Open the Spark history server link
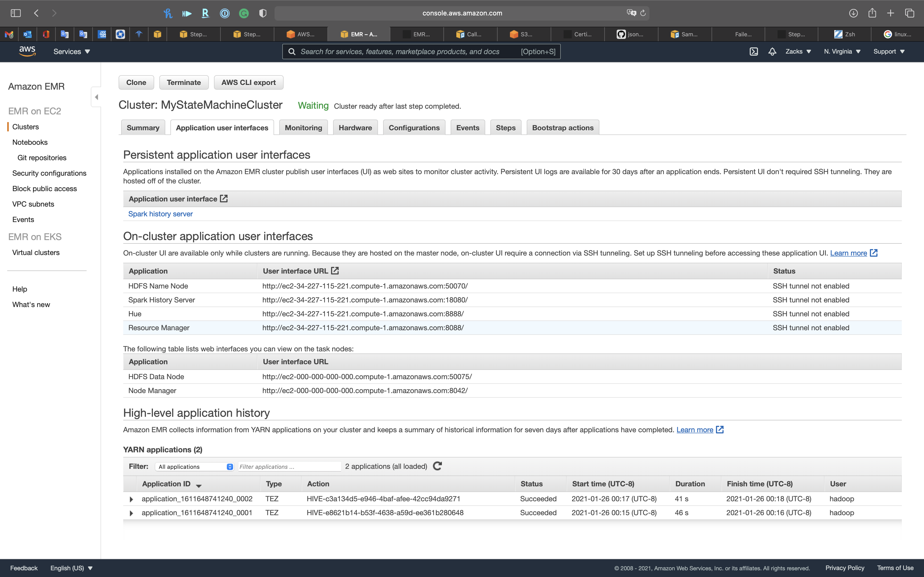 (160, 214)
